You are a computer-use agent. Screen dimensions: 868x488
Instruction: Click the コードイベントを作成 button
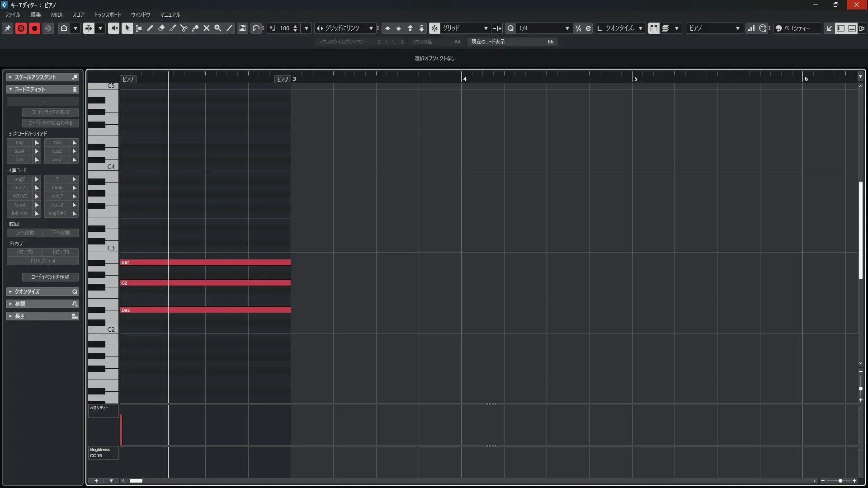click(50, 277)
